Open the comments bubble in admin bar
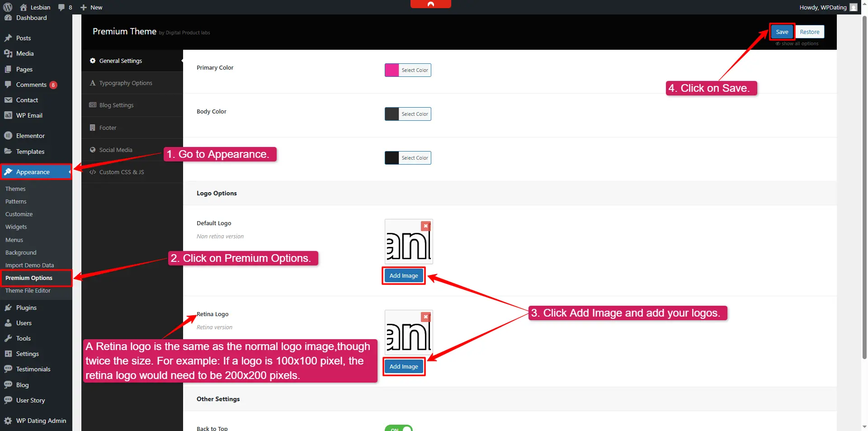This screenshot has width=868, height=431. click(x=65, y=7)
